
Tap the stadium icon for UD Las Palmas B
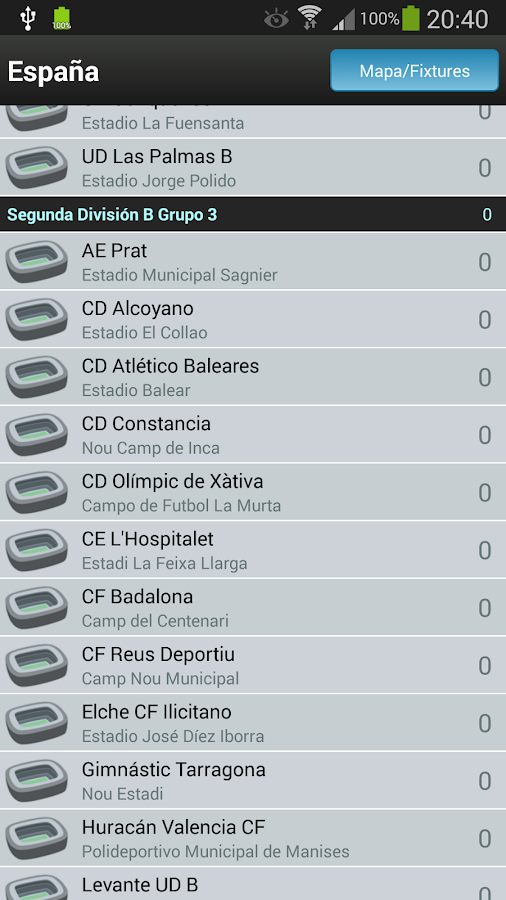(x=37, y=168)
